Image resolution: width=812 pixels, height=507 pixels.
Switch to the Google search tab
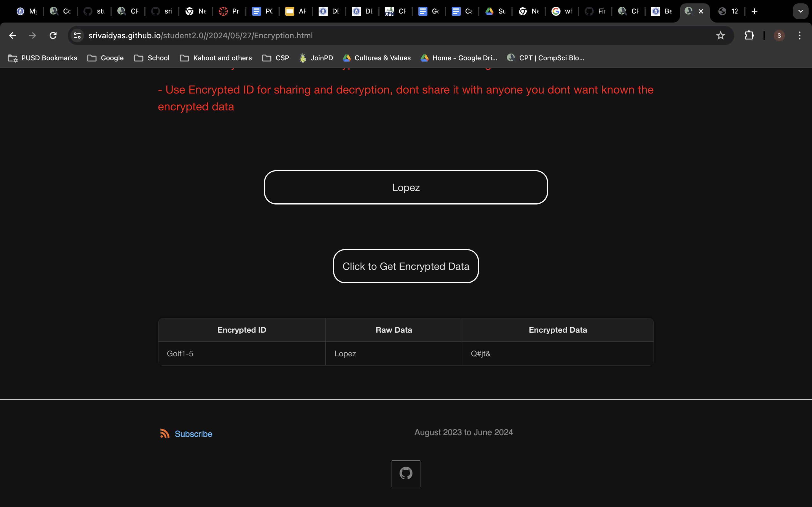pyautogui.click(x=561, y=11)
